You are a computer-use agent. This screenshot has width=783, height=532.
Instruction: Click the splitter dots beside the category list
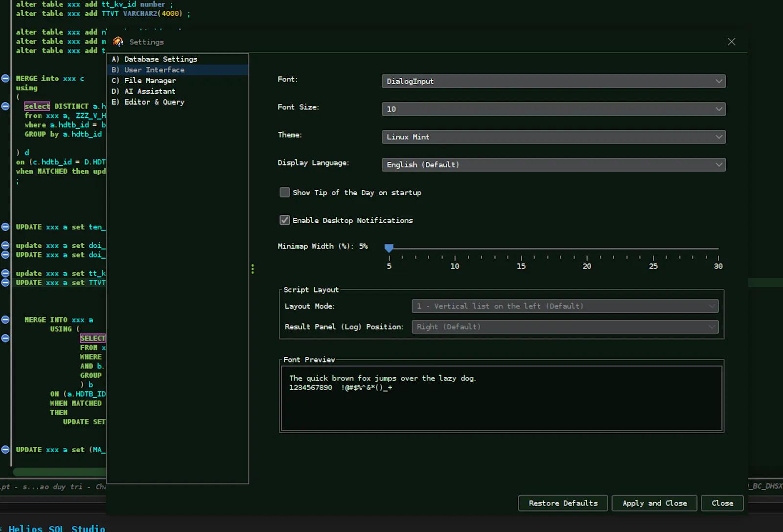pyautogui.click(x=253, y=269)
